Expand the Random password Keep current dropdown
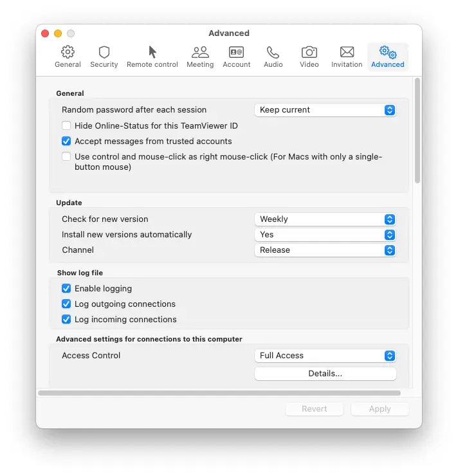The width and height of the screenshot is (458, 476). click(x=325, y=110)
